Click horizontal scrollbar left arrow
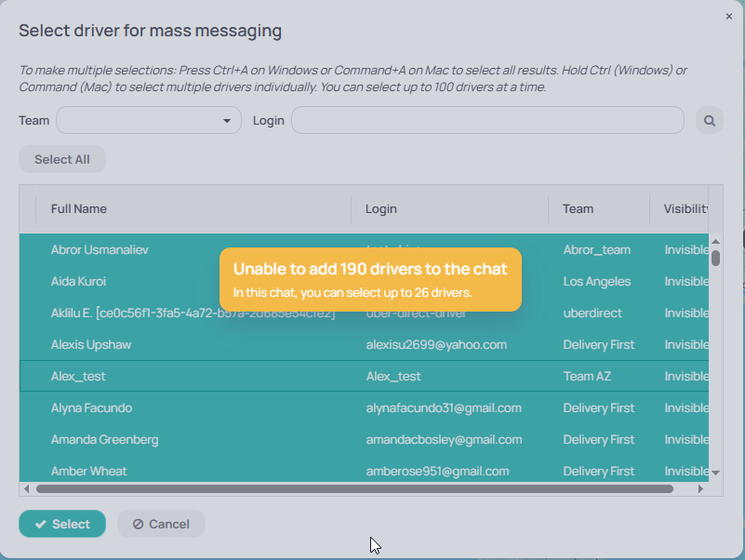Image resolution: width=745 pixels, height=560 pixels. 27,488
